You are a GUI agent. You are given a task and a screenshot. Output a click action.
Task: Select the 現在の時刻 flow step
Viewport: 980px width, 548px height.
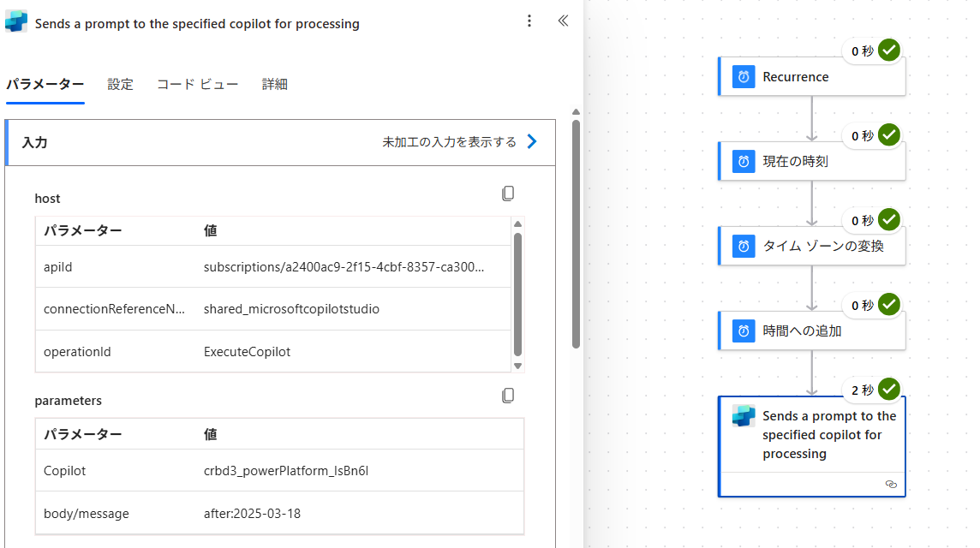coord(812,161)
